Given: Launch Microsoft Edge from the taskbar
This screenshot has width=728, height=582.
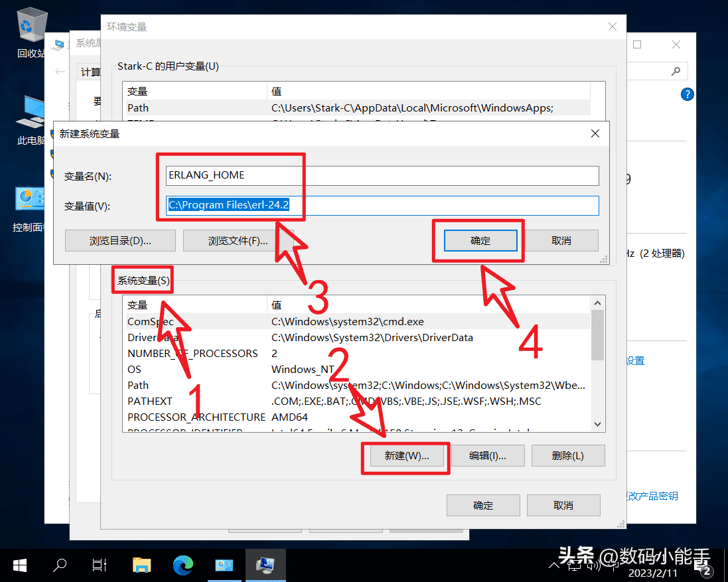Looking at the screenshot, I should pos(182,565).
